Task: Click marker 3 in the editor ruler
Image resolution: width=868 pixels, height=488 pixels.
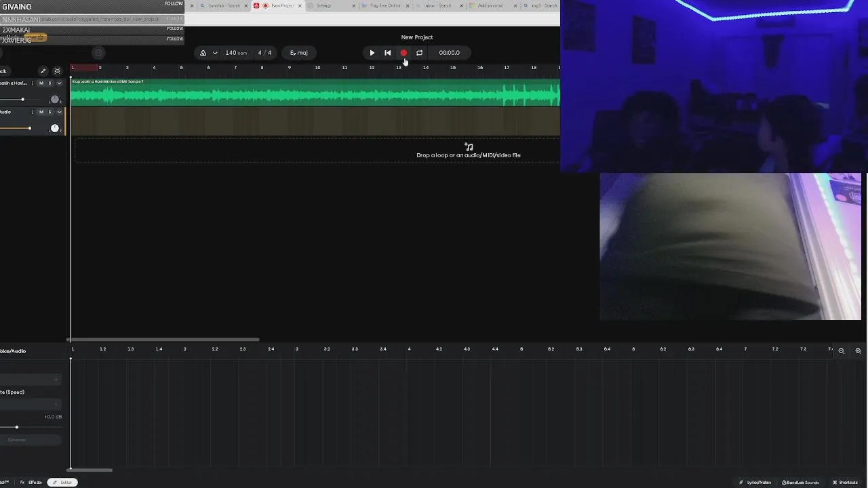Action: 296,349
